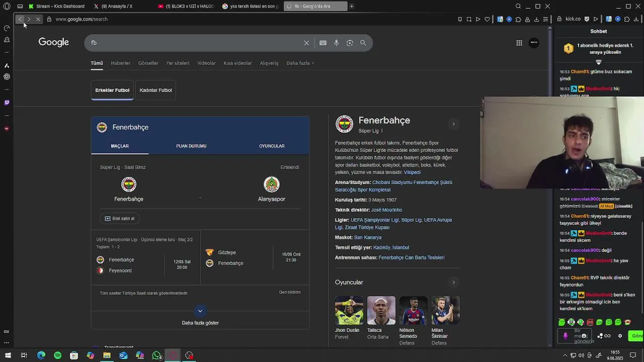The height and width of the screenshot is (362, 644).
Task: Send chat message with Gönder button
Action: [x=636, y=336]
